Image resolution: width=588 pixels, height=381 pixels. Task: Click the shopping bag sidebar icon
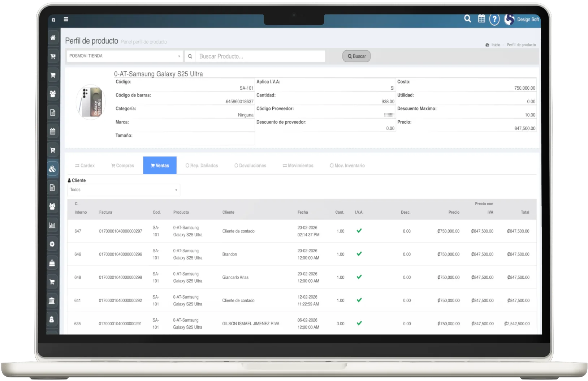52,263
